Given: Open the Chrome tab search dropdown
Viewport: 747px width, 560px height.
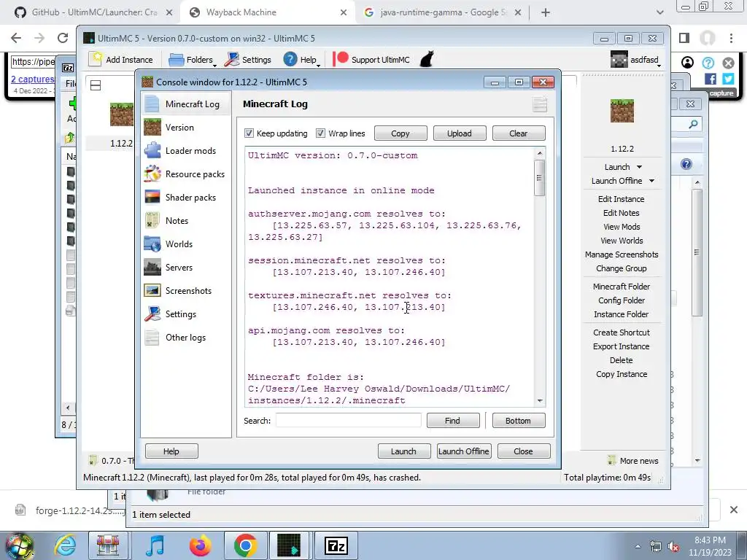Looking at the screenshot, I should [659, 12].
